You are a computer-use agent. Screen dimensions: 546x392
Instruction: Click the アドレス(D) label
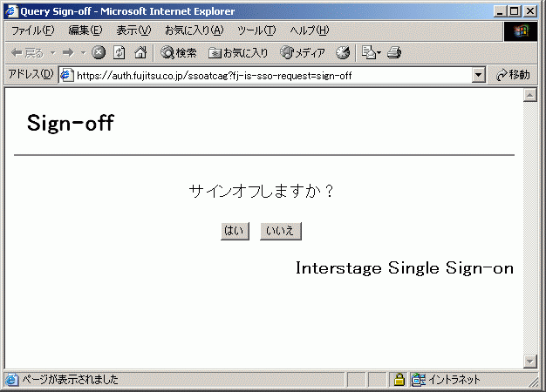coord(31,74)
